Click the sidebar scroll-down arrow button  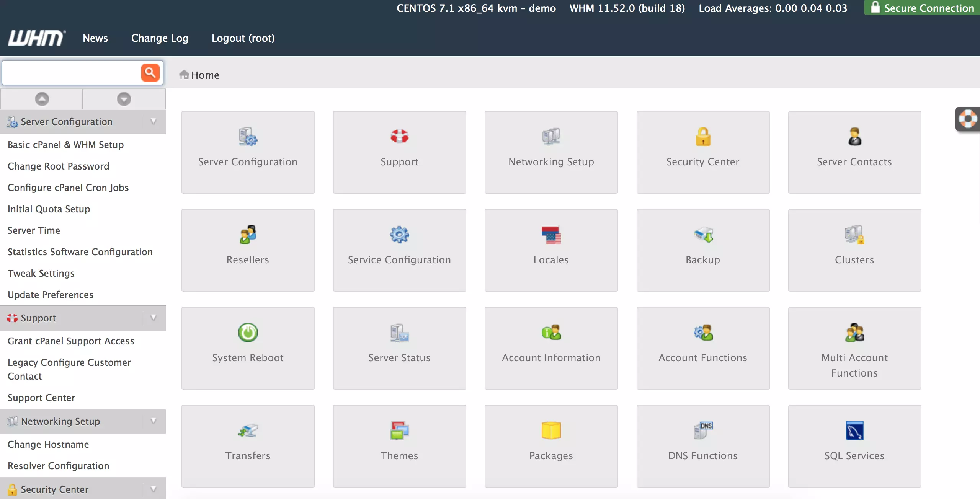coord(124,99)
